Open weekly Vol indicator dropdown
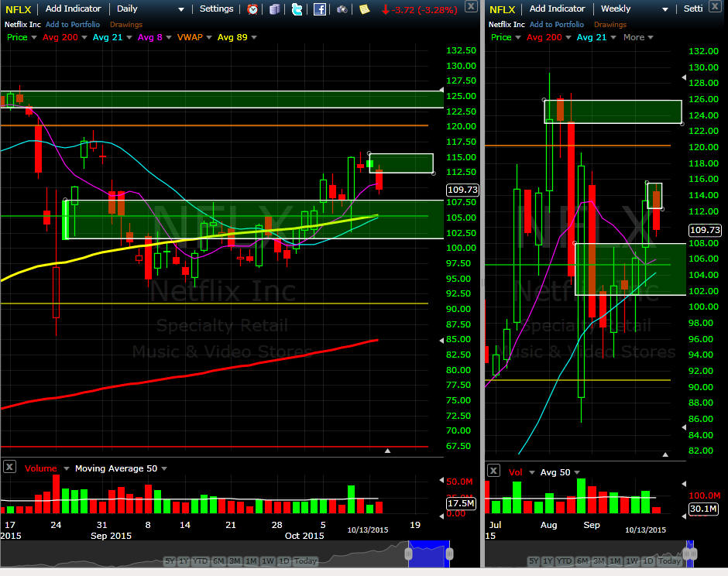 pyautogui.click(x=532, y=472)
